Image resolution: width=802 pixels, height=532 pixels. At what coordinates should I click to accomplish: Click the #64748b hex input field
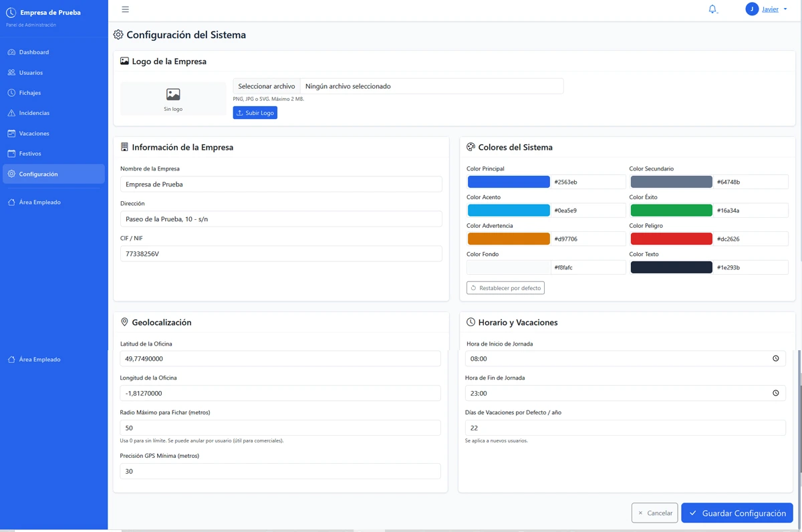pyautogui.click(x=751, y=182)
